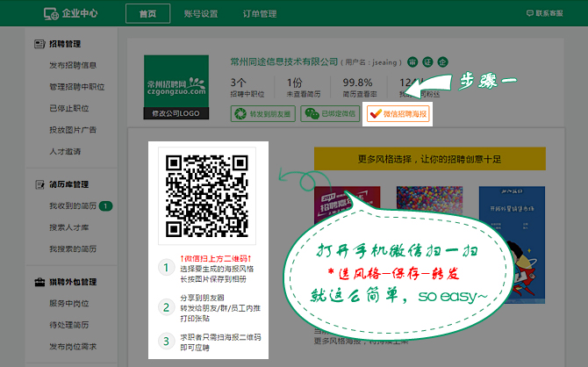
Task: Click text 求职者只需扫海报二维码
Action: point(220,337)
